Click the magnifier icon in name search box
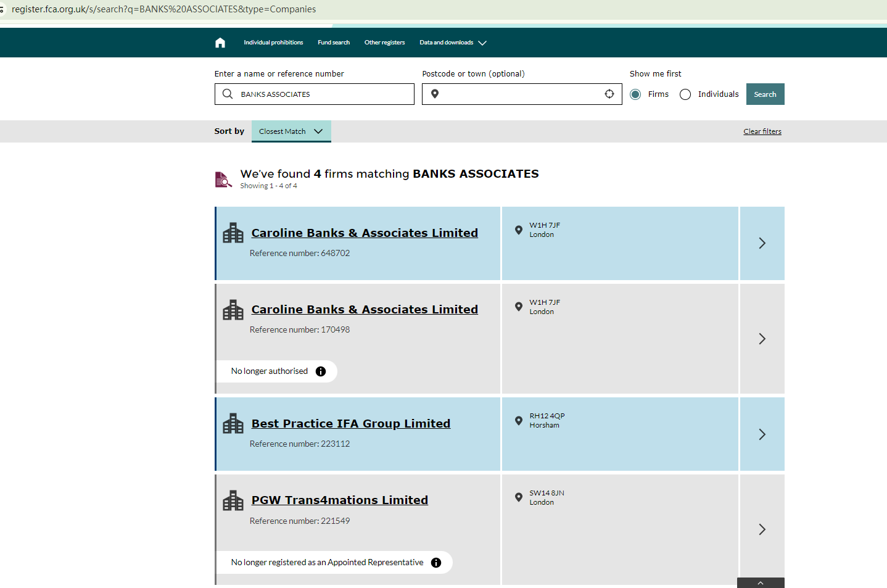887x588 pixels. coord(228,94)
